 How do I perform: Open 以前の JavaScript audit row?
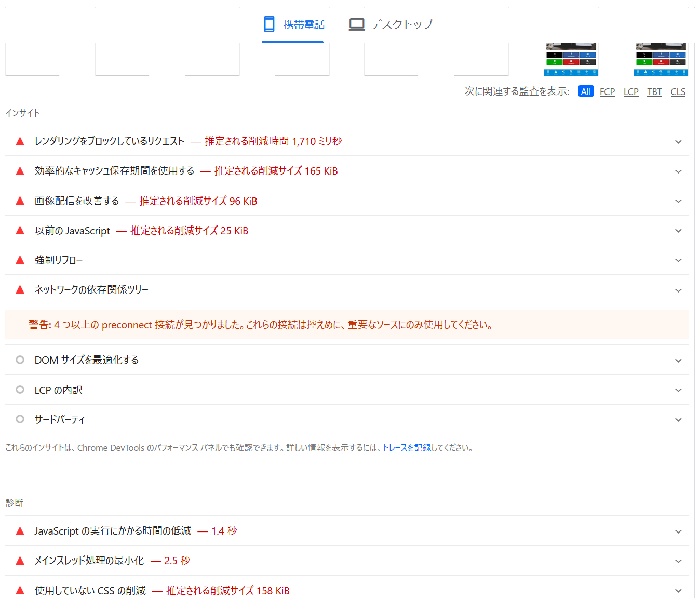73,231
